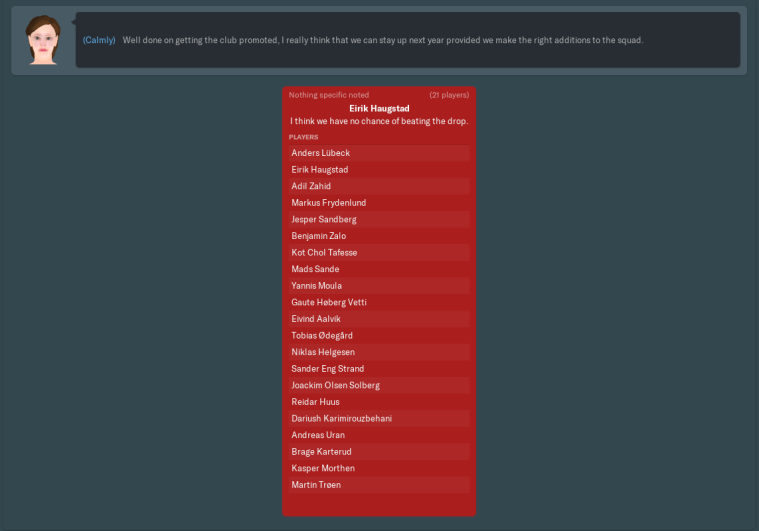Open Kot Chol Tafesse's entry

point(324,253)
